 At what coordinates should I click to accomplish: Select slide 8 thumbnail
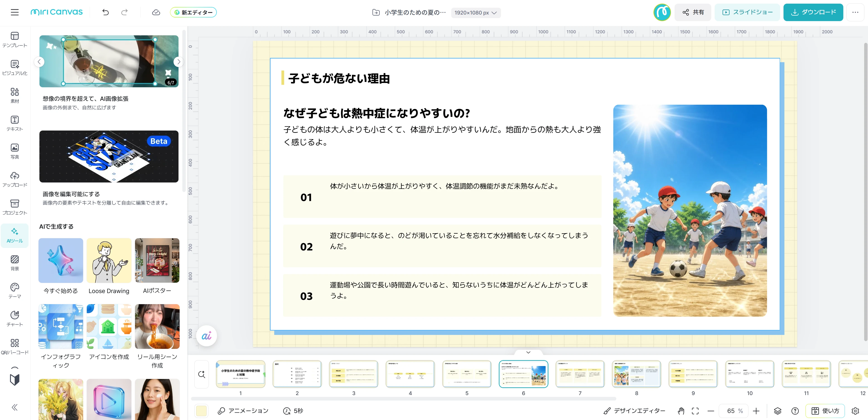(x=637, y=374)
